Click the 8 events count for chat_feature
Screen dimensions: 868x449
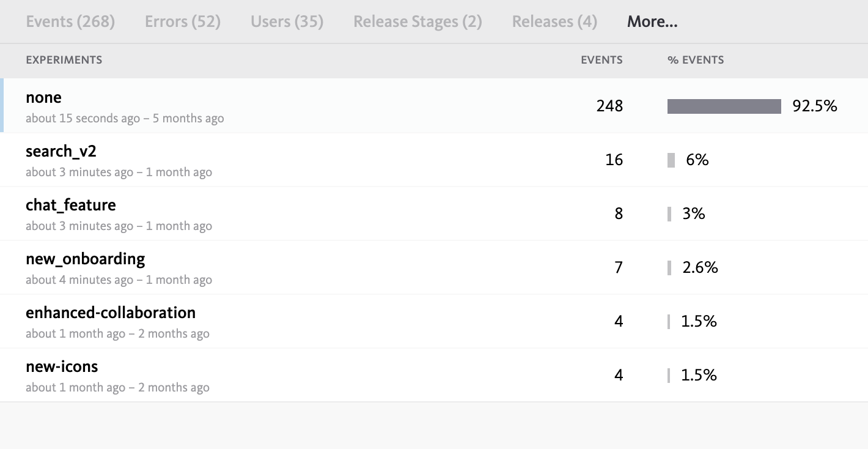[x=619, y=213]
